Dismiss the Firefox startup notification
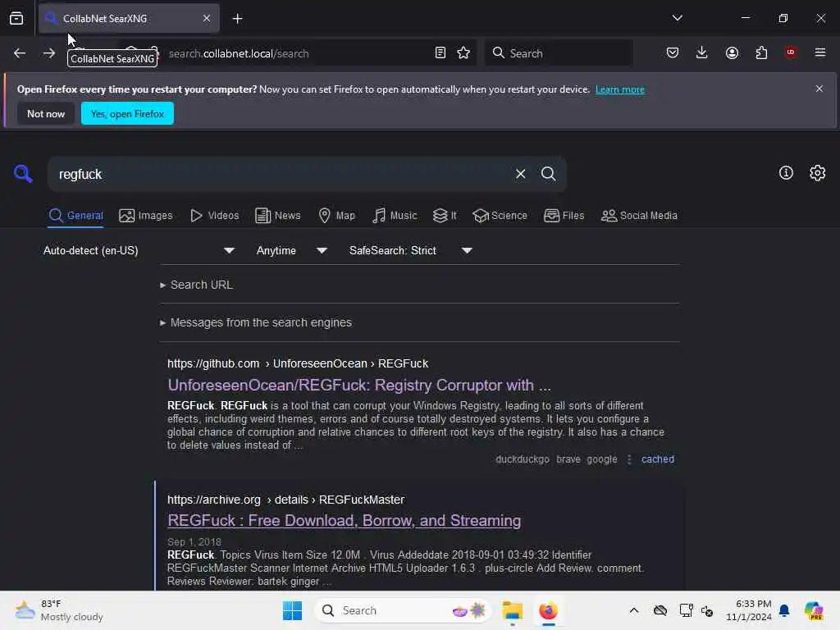This screenshot has height=630, width=840. 819,89
